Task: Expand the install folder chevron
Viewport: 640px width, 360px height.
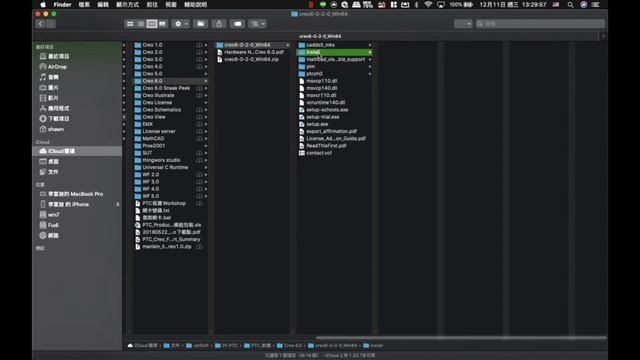Action: tap(370, 52)
